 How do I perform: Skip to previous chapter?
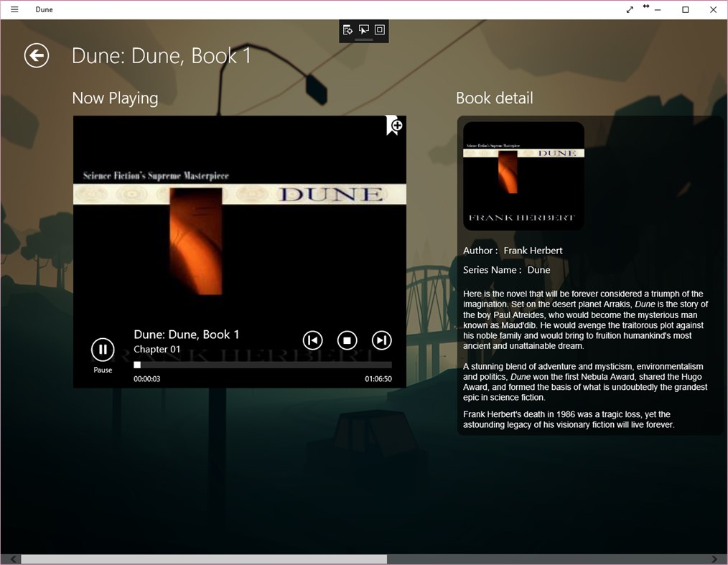312,340
